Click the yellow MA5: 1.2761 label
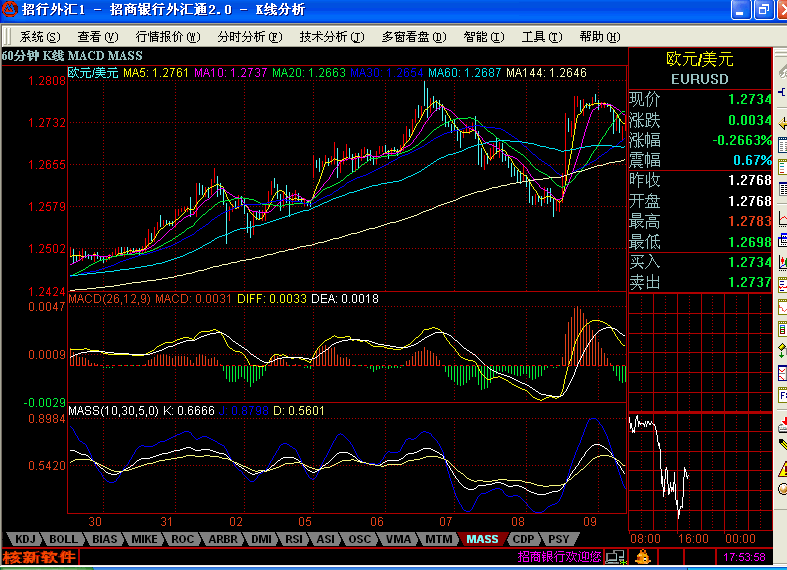 pos(156,73)
